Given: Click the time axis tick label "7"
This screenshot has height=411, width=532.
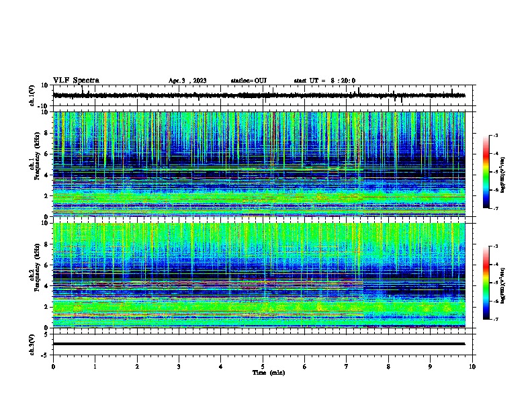Looking at the screenshot, I should click(x=347, y=367).
